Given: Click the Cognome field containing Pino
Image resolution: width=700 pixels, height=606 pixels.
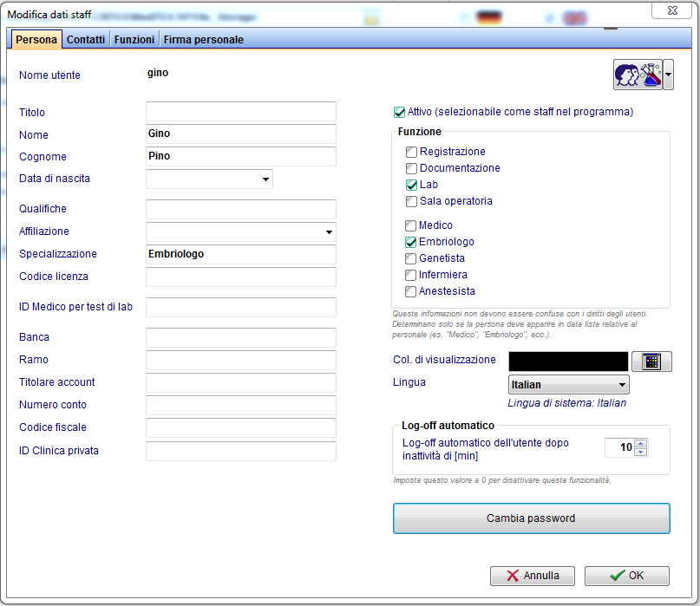Looking at the screenshot, I should (x=241, y=156).
